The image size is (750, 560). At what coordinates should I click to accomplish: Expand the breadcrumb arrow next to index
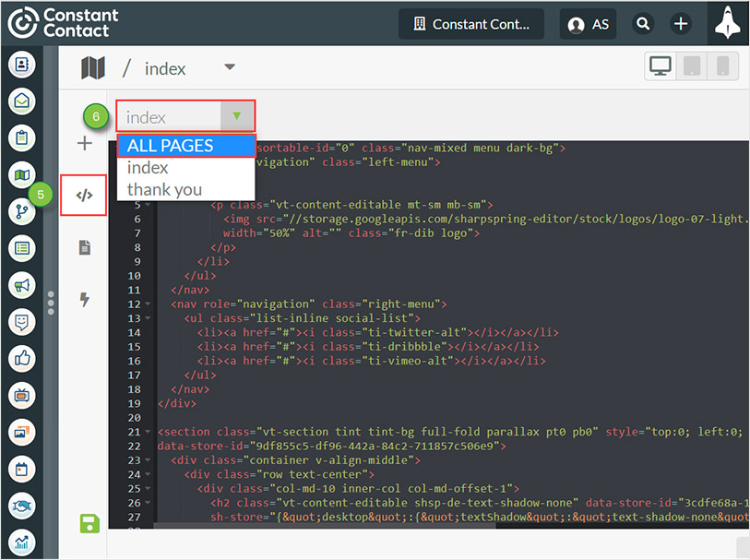(x=229, y=66)
